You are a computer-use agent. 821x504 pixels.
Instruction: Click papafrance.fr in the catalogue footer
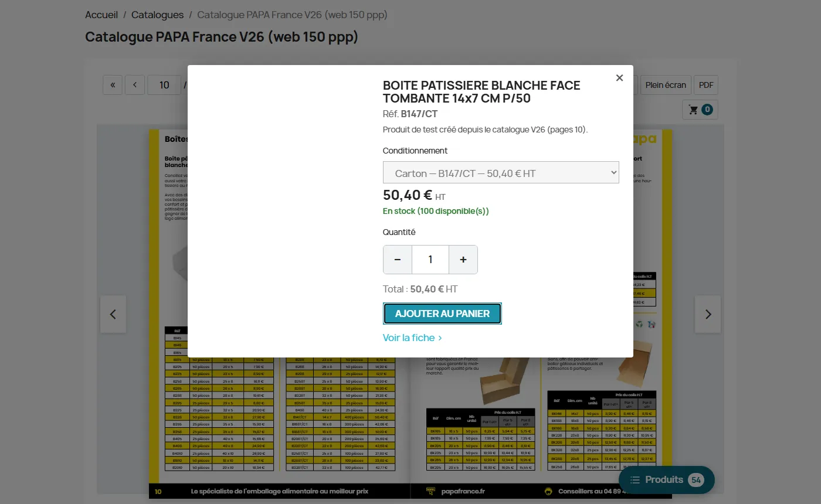click(463, 491)
